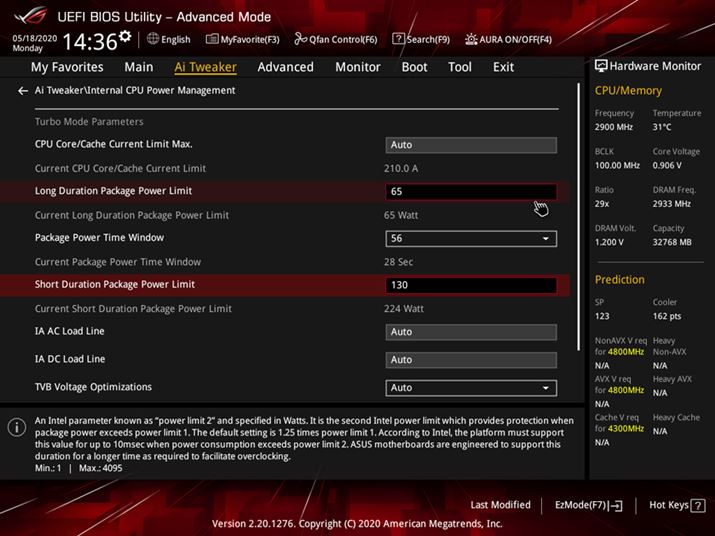Click the 14:36 clock display
The image size is (715, 536).
coord(90,42)
